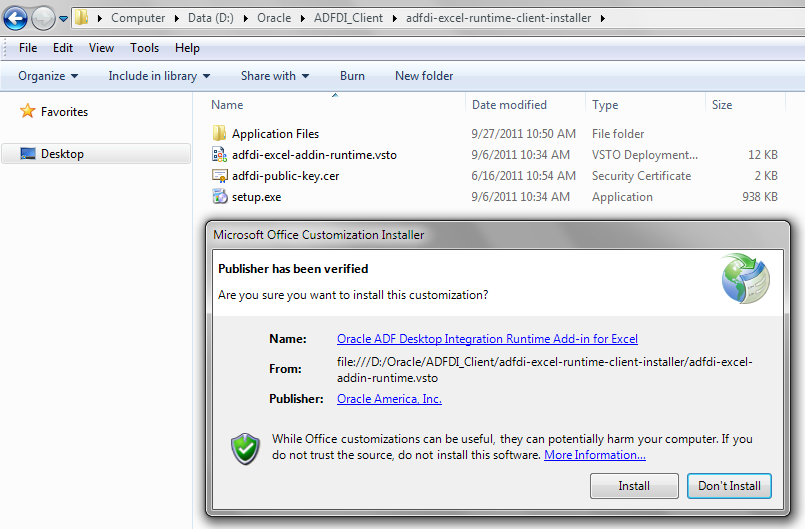Select adfdi-public-key.cer file name
The image size is (805, 529).
coord(285,176)
